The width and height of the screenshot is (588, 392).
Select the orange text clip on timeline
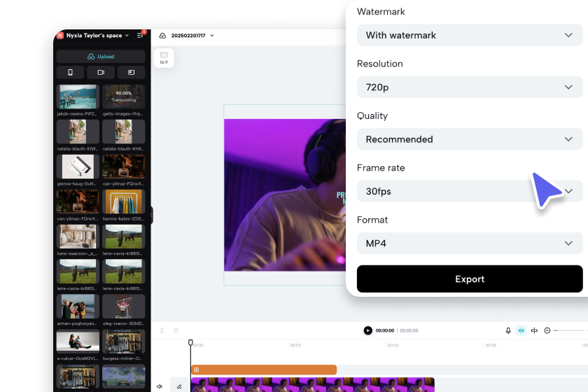[x=264, y=370]
